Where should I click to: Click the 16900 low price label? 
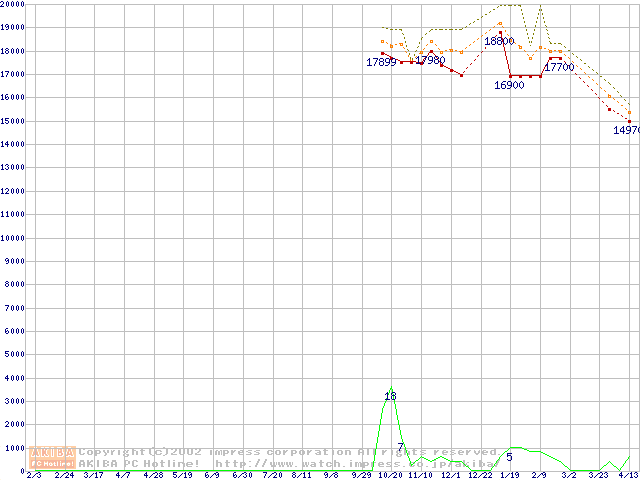click(x=509, y=86)
